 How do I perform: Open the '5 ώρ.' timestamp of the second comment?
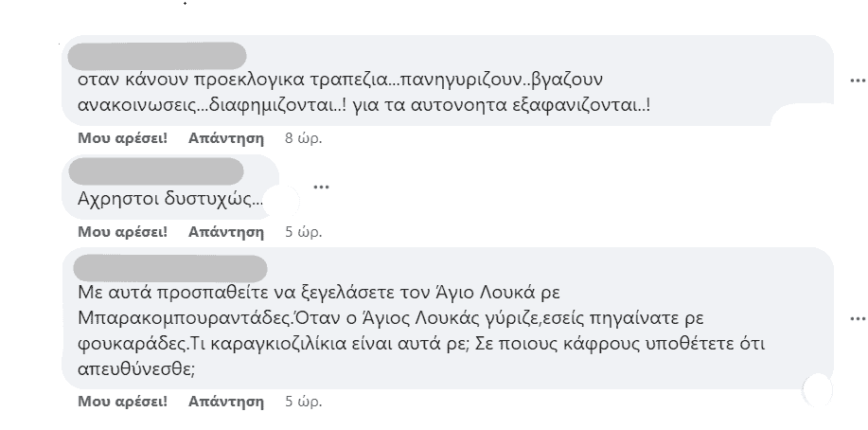pos(303,231)
